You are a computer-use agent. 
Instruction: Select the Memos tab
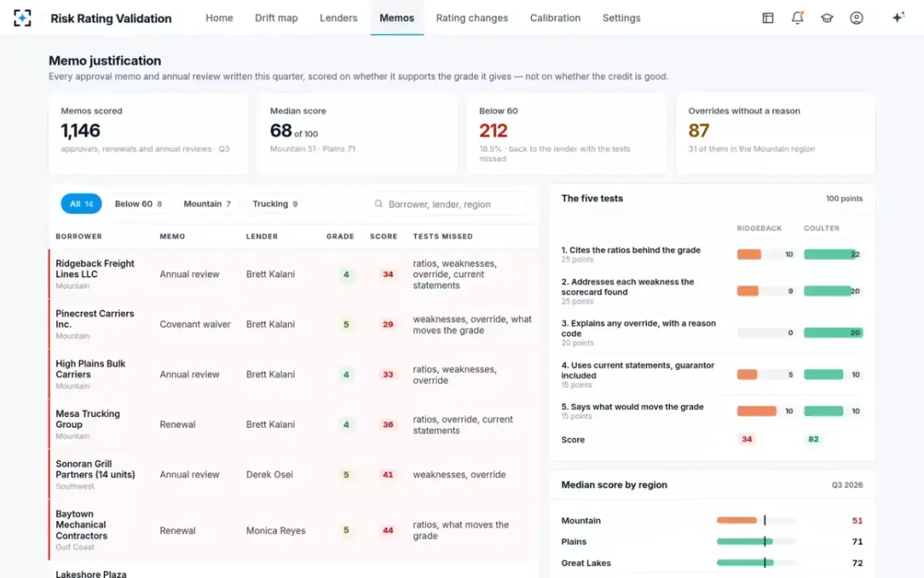coord(397,18)
